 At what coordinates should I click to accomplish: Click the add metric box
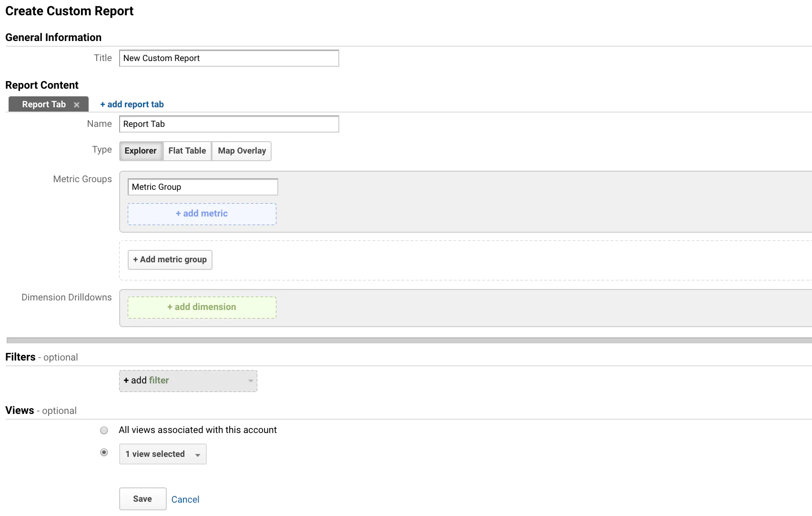[202, 214]
